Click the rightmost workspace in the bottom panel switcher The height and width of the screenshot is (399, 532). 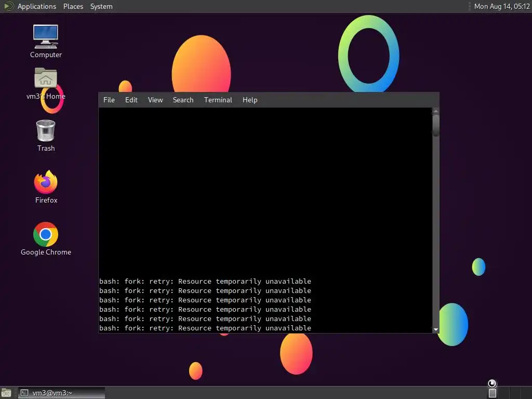pos(526,393)
